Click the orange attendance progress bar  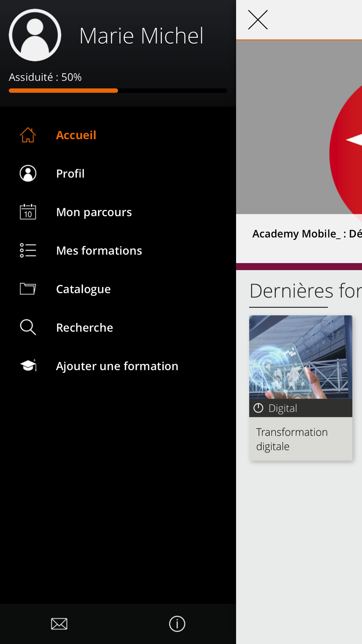click(63, 91)
